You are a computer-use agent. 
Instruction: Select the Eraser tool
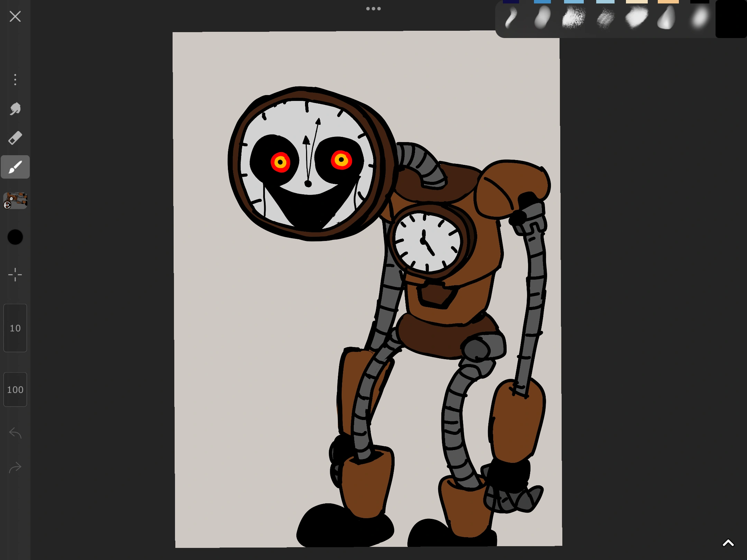point(15,138)
